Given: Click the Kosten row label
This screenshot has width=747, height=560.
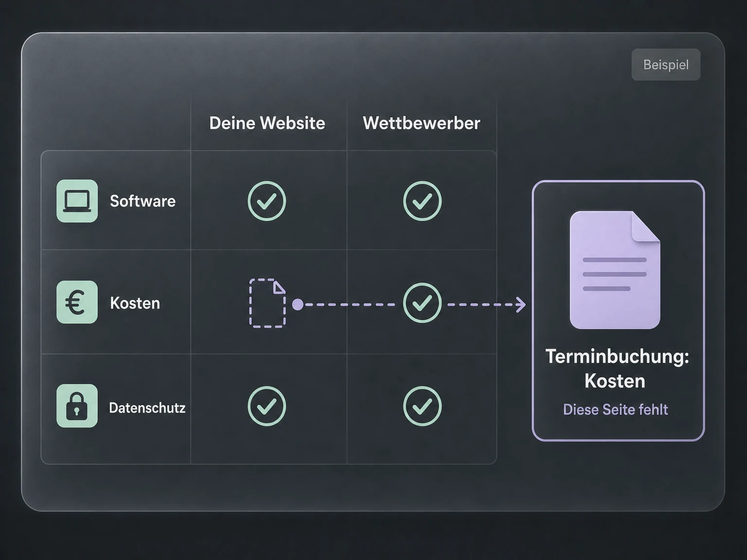Looking at the screenshot, I should 135,303.
